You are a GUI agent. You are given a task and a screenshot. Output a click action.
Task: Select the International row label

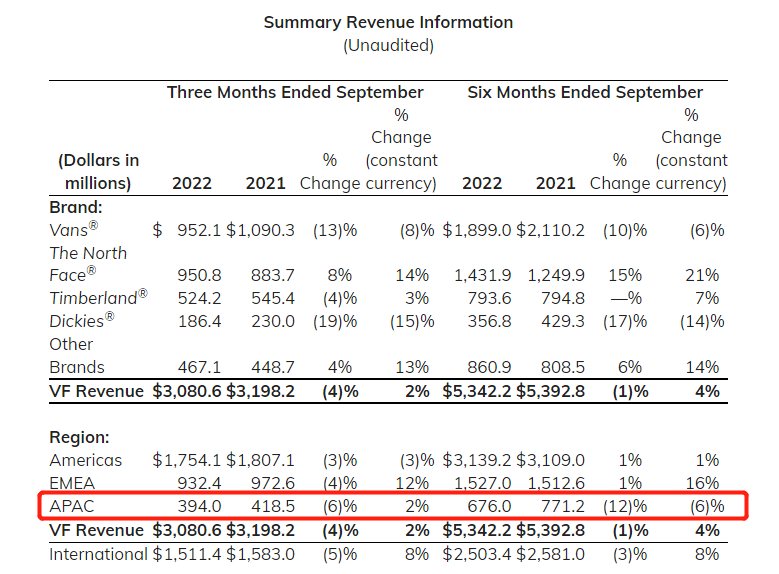98,554
